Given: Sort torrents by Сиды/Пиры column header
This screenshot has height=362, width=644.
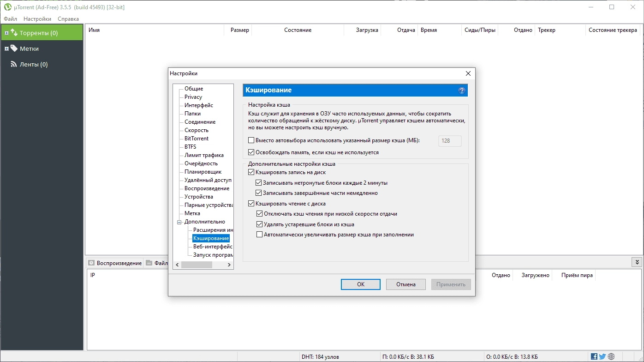Looking at the screenshot, I should click(480, 30).
